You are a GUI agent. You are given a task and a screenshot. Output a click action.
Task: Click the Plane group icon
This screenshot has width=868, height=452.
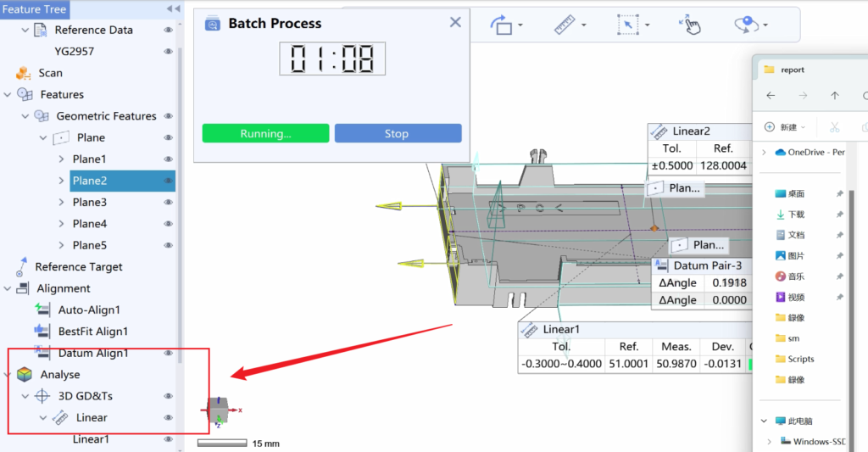61,137
